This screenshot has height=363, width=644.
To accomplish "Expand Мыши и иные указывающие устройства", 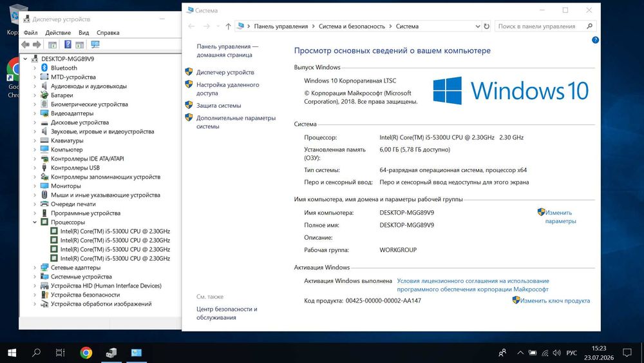I will (35, 195).
